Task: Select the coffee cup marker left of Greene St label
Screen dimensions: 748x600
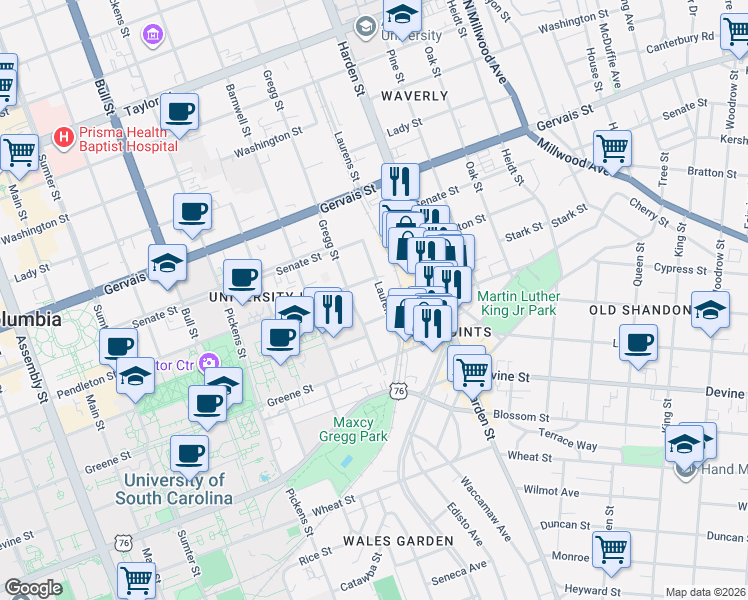Action: pos(208,407)
